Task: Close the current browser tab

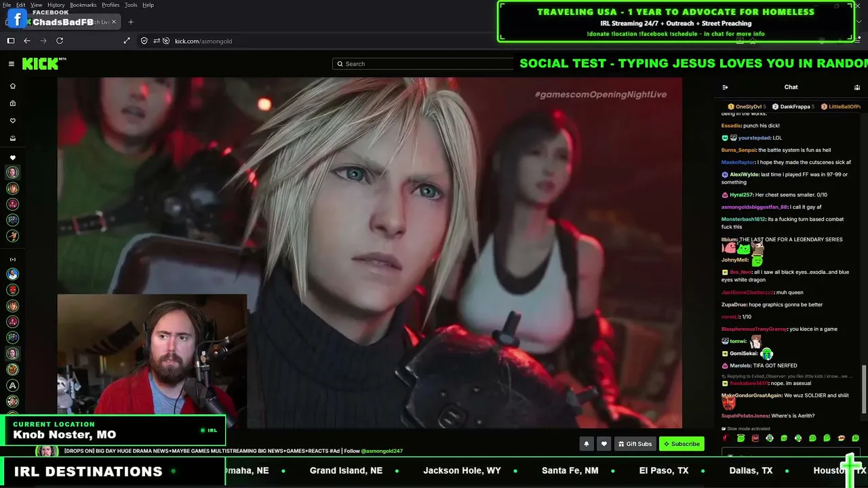Action: 114,22
